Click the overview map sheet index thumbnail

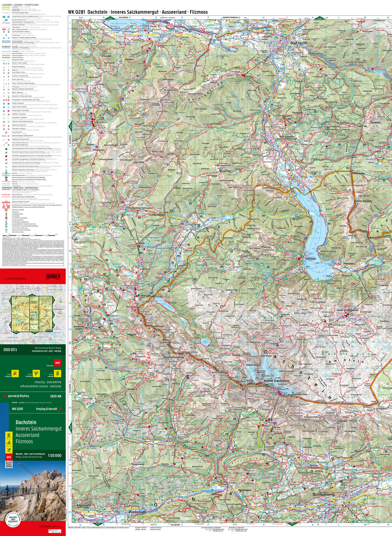pyautogui.click(x=33, y=314)
